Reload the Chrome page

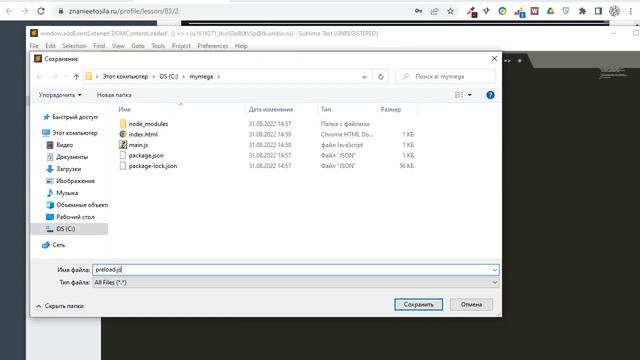(x=41, y=11)
